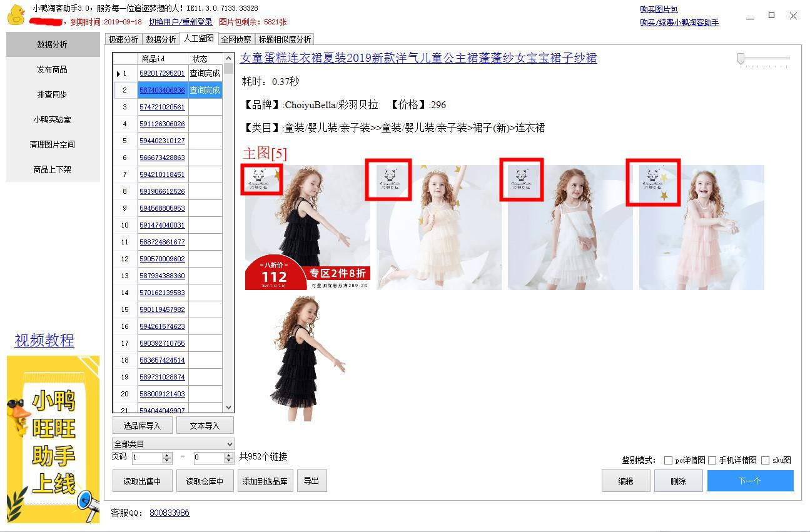Viewport: 810px width, 532px height.
Task: Open the 发布商品 panel
Action: pos(53,69)
